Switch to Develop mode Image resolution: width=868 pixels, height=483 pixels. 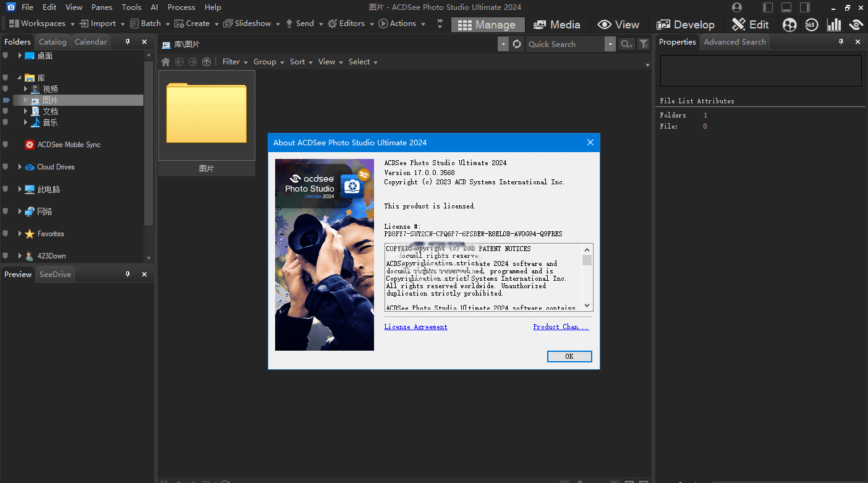point(685,25)
